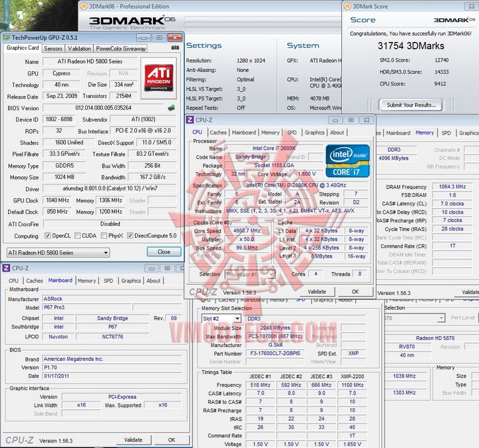Click the Close button in GPU-Z
This screenshot has width=479, height=448.
164,252
